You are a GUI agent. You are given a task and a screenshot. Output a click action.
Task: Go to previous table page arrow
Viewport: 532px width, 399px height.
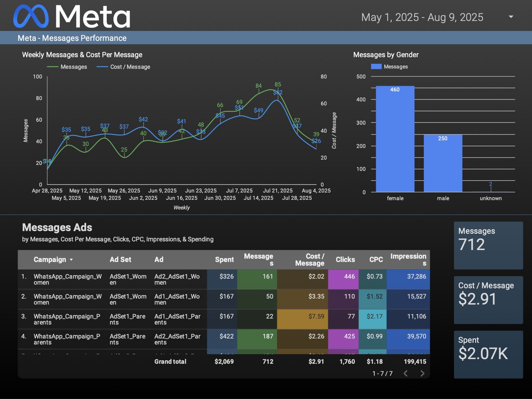point(405,374)
